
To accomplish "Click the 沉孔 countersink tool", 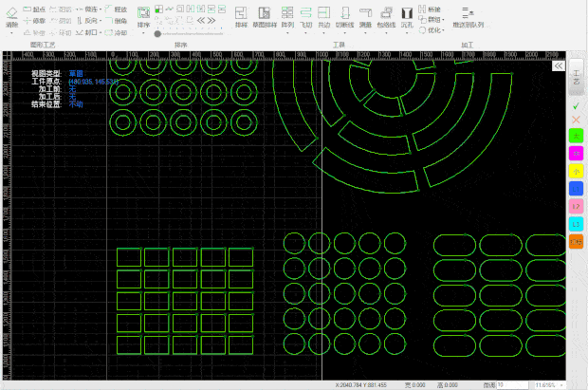I will [x=407, y=17].
